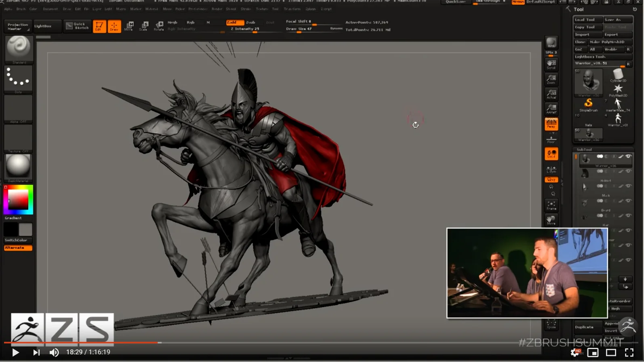Enable Rgb painting mode

pos(191,23)
